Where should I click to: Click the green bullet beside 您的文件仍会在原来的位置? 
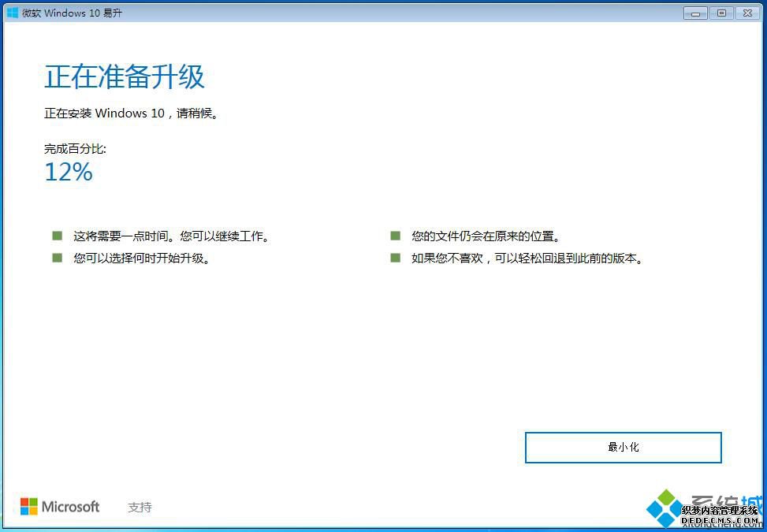click(395, 236)
